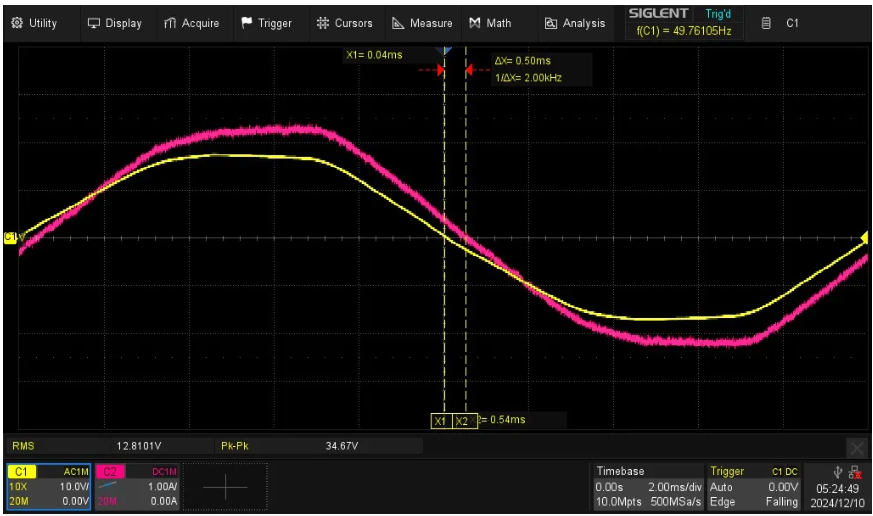This screenshot has width=873, height=516.
Task: Open the C2 channel settings box
Action: pyautogui.click(x=137, y=486)
